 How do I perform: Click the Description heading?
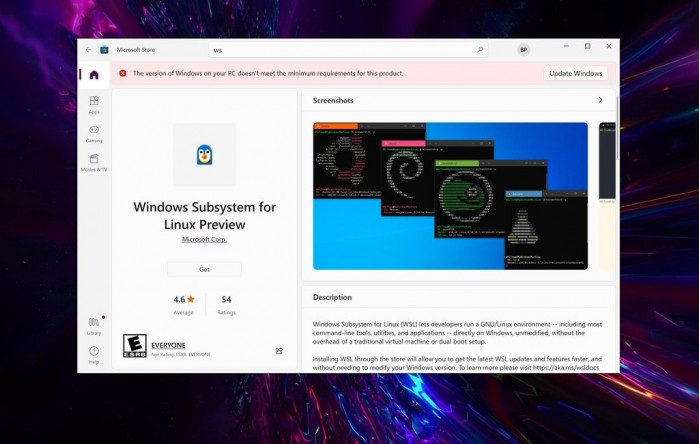click(332, 297)
